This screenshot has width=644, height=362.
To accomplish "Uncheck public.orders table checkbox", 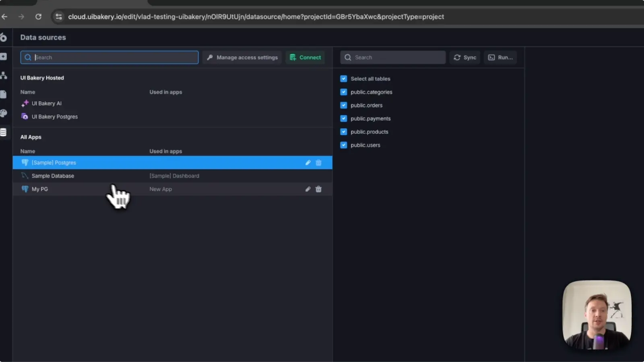I will (343, 105).
